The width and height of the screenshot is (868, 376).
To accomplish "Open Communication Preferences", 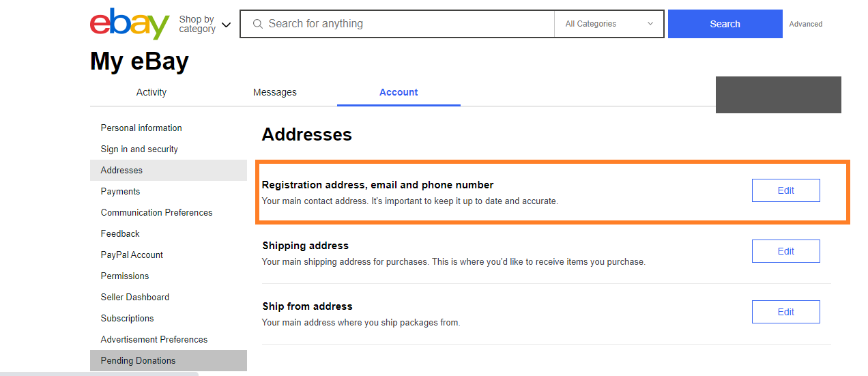I will 156,212.
